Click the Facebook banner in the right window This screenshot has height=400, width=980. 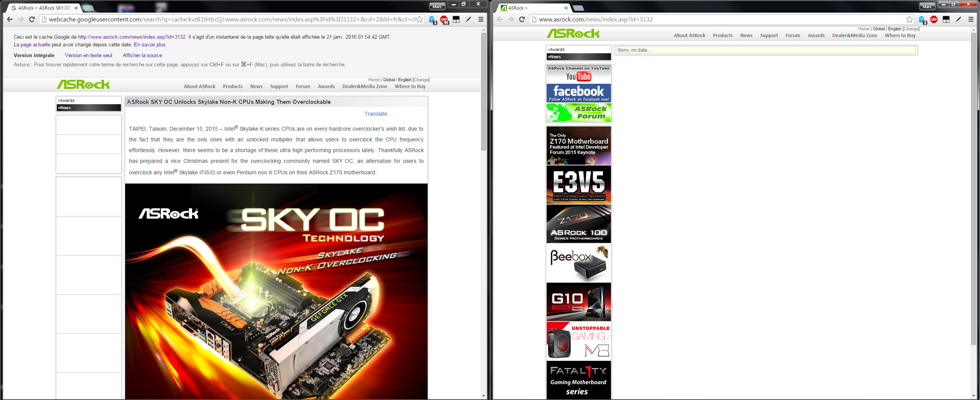[578, 93]
